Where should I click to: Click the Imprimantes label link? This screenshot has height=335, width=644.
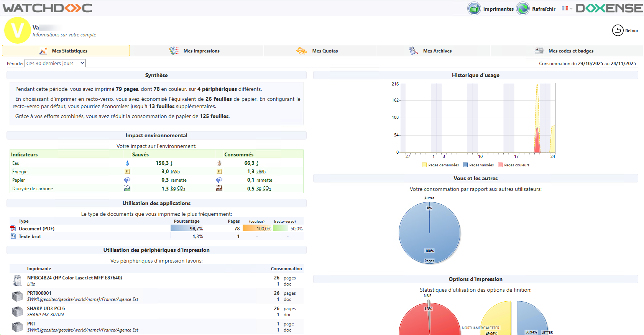click(498, 9)
